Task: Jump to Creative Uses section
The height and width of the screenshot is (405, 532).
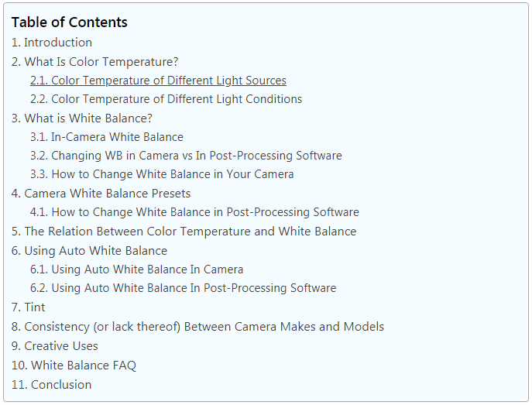Action: [55, 346]
